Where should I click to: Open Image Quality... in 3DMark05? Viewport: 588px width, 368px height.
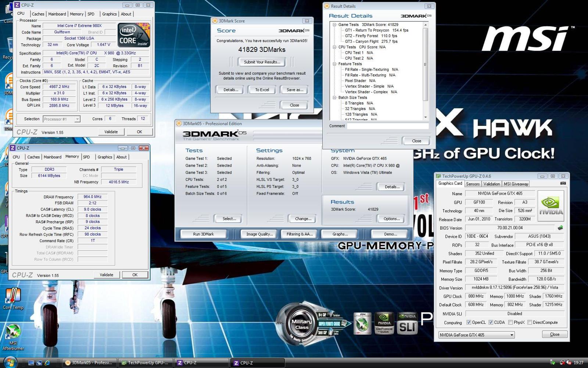(x=259, y=234)
